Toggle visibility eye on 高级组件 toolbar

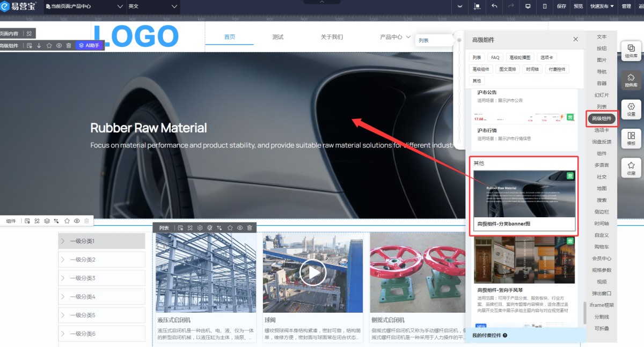[59, 46]
